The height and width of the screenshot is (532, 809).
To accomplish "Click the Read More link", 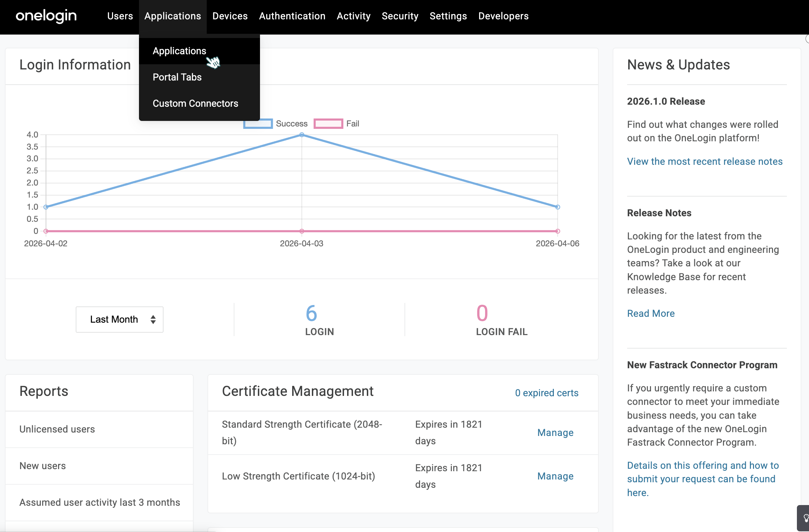I will (x=651, y=314).
